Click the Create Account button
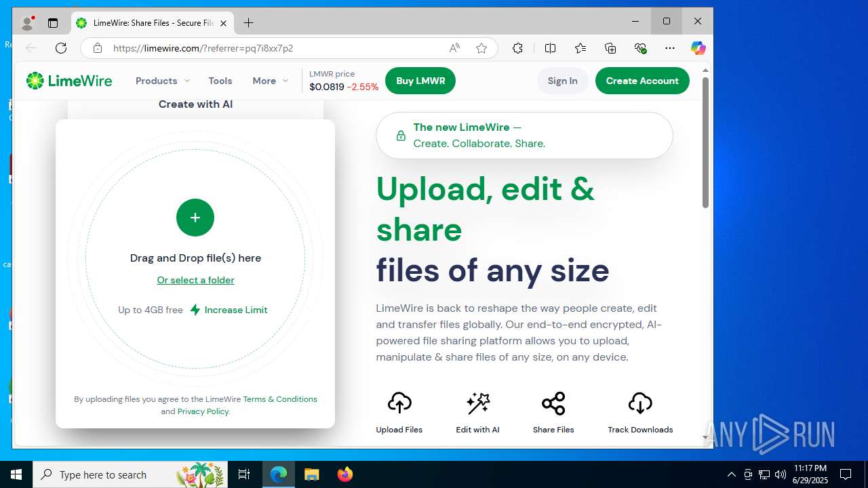This screenshot has height=488, width=868. tap(642, 81)
